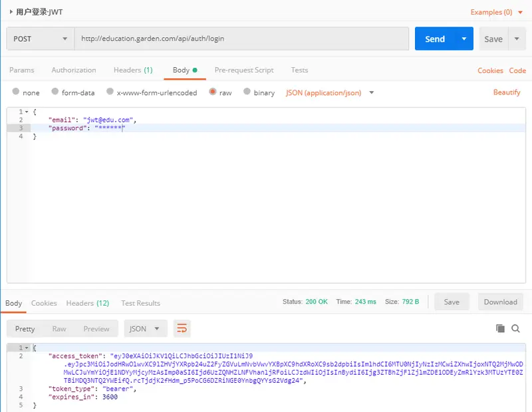
Task: Click the Time 243 ms value
Action: pos(365,302)
